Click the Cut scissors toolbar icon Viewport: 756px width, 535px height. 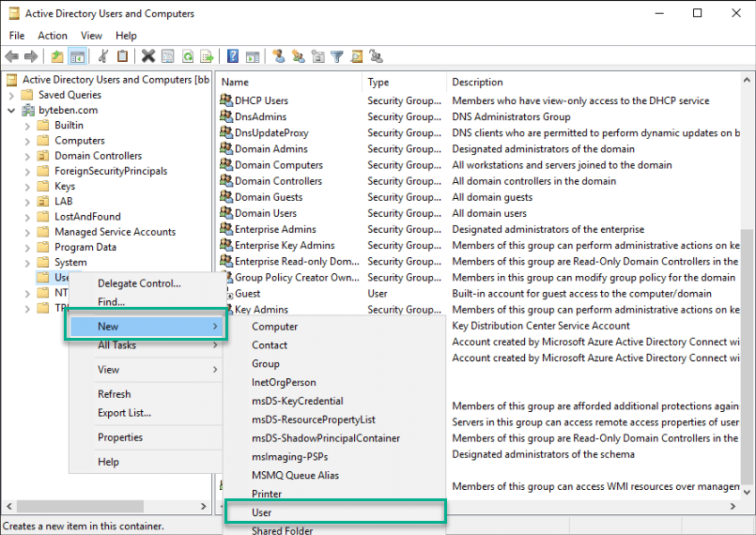coord(102,56)
